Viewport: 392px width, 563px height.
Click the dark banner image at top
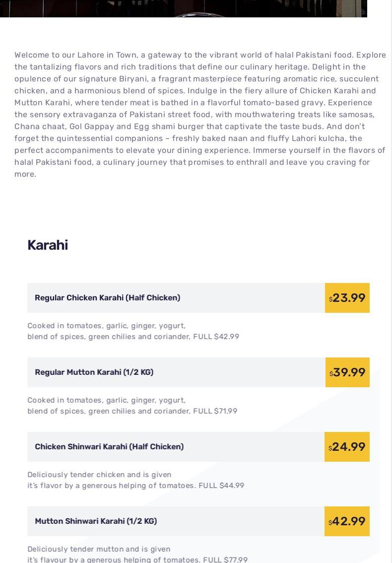point(184,8)
